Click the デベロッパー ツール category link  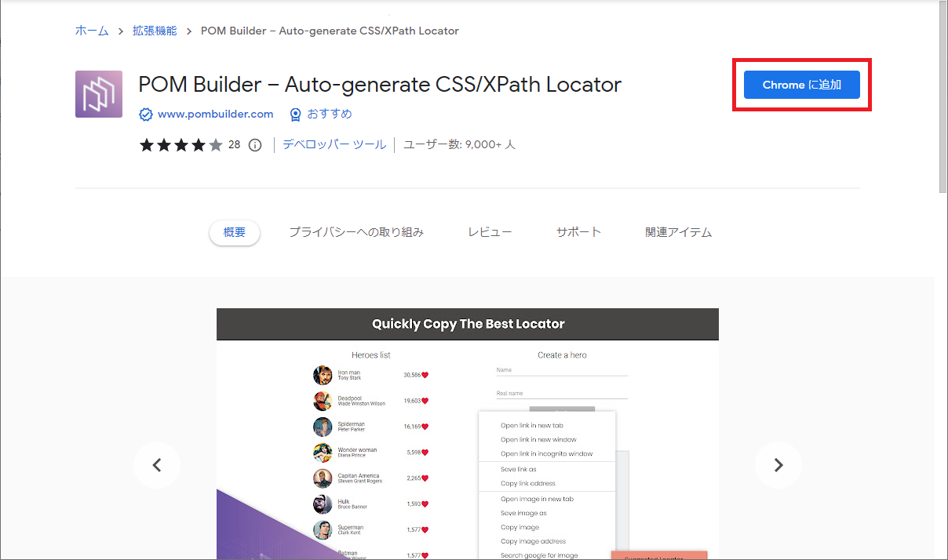click(334, 144)
